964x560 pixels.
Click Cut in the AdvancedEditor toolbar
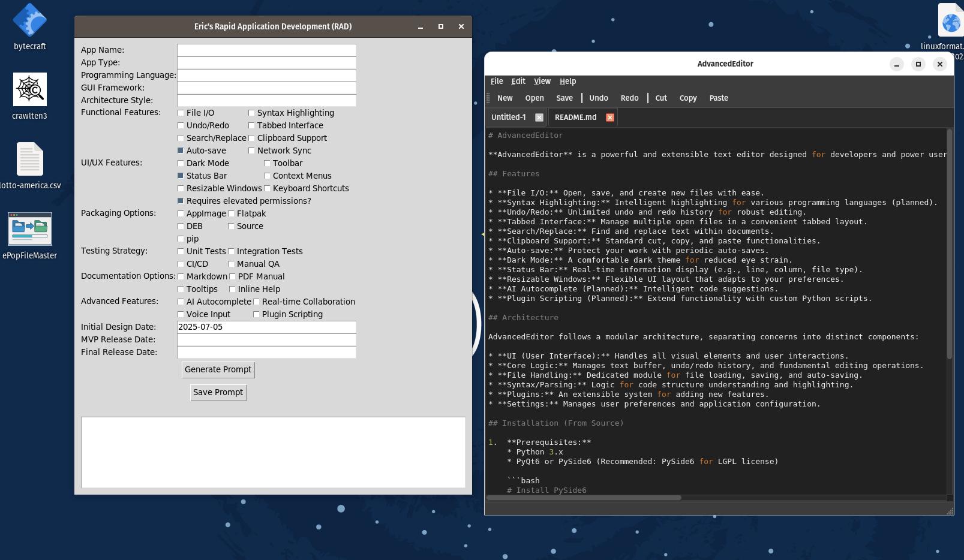point(661,98)
